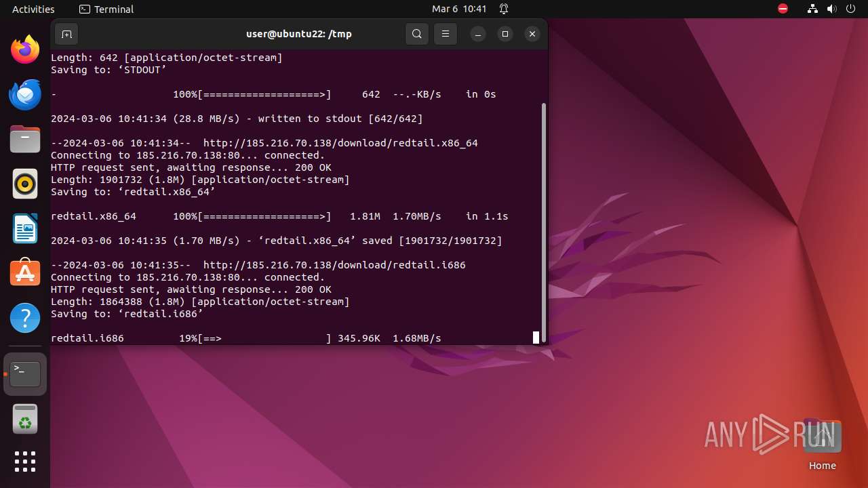868x488 pixels.
Task: Click the completed redtail.x86_64 progress bar
Action: [x=264, y=216]
